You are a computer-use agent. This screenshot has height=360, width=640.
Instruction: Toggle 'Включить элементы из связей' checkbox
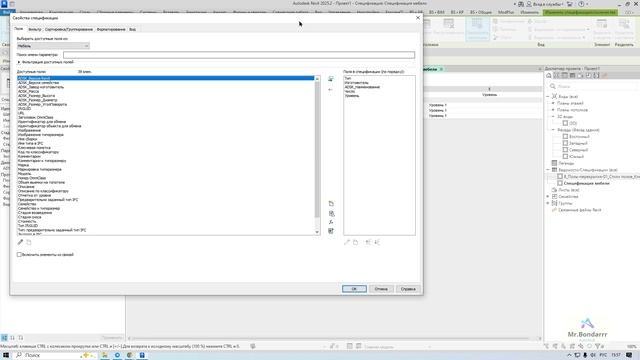(x=19, y=255)
